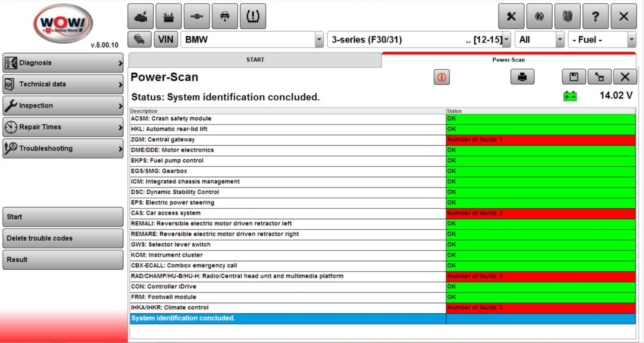Image resolution: width=644 pixels, height=343 pixels.
Task: Click the Result button
Action: click(x=63, y=260)
